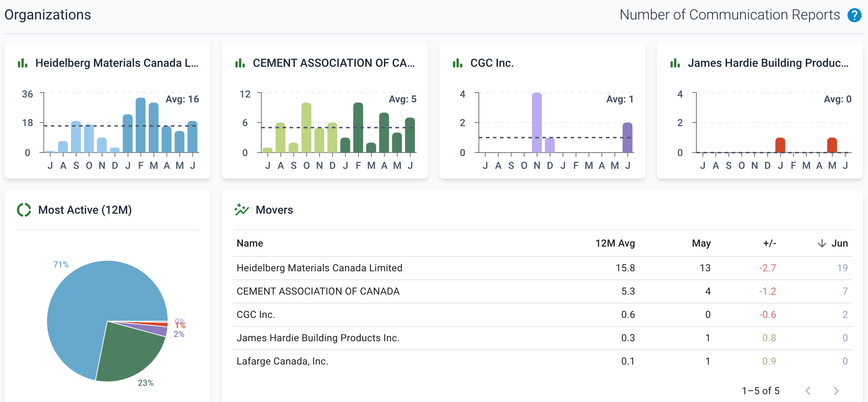The width and height of the screenshot is (868, 402).
Task: Sort Movers table by May column
Action: coord(701,243)
